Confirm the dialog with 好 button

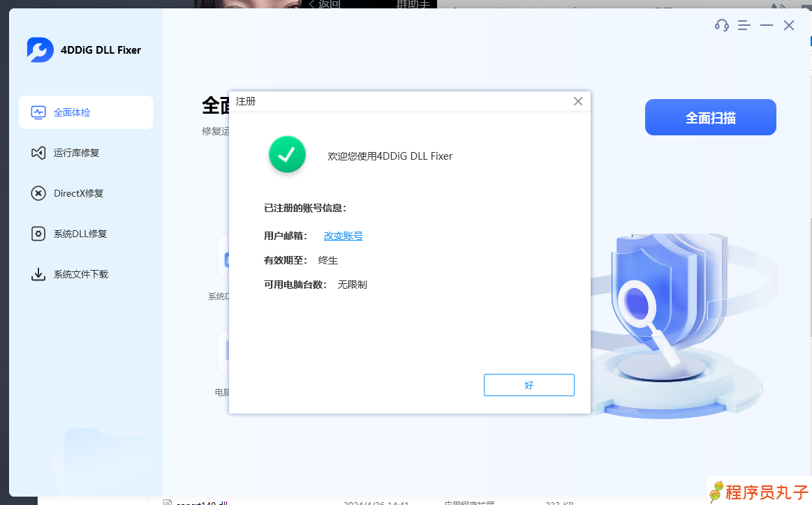pyautogui.click(x=529, y=385)
